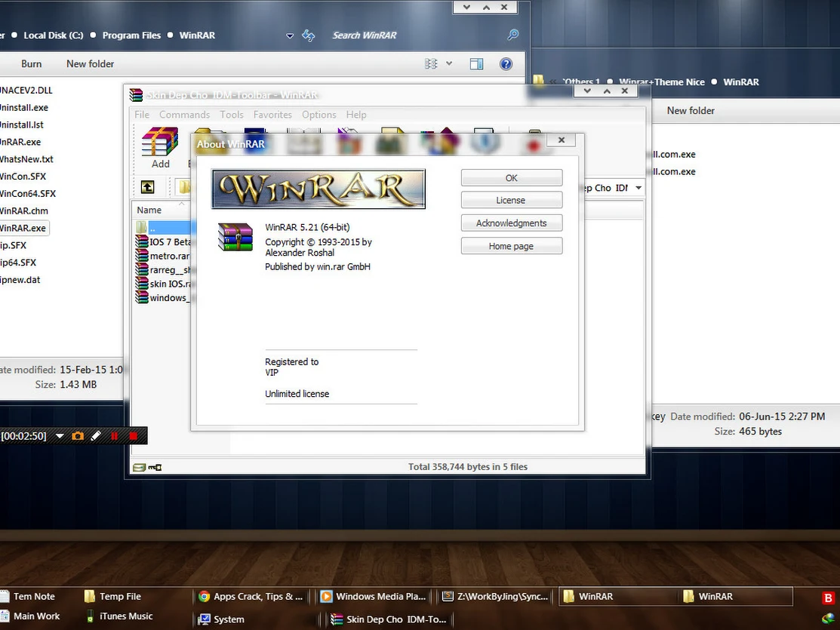Stop the screen recording
Image resolution: width=840 pixels, height=630 pixels.
134,436
